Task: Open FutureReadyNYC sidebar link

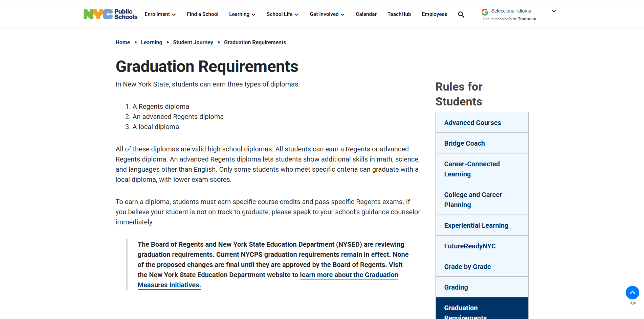Action: pyautogui.click(x=482, y=246)
